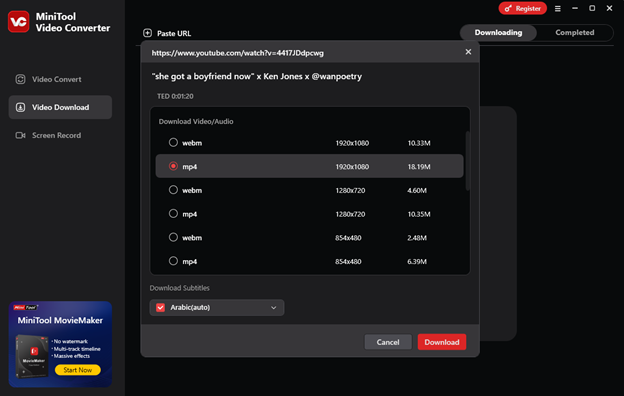The width and height of the screenshot is (624, 396).
Task: Click the 10.35M file size text
Action: pos(419,214)
